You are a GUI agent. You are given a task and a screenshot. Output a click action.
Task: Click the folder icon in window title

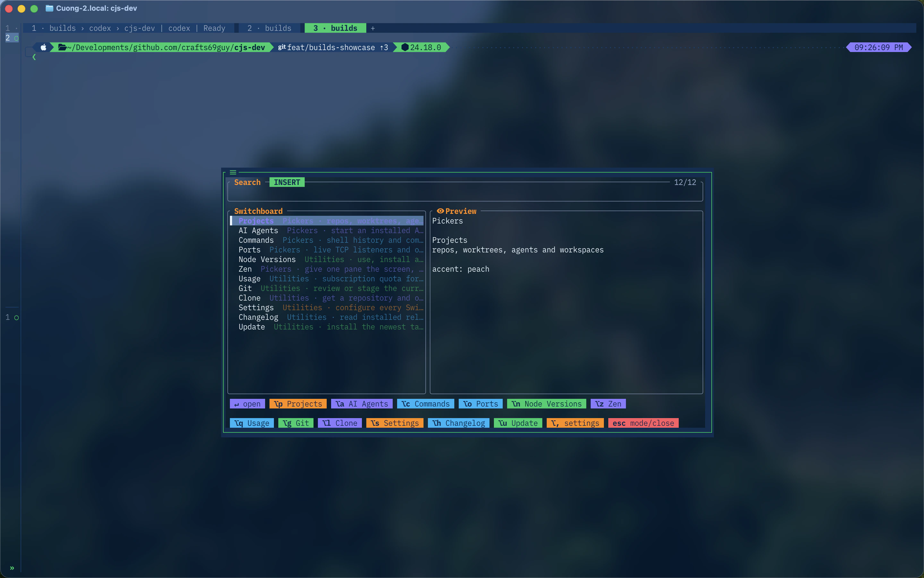click(x=49, y=8)
